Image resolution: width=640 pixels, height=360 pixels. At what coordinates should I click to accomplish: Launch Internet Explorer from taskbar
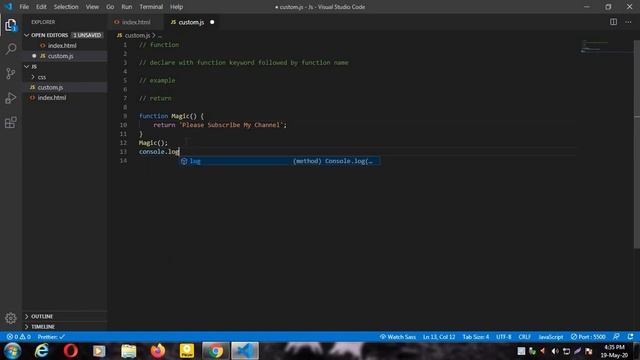point(42,351)
